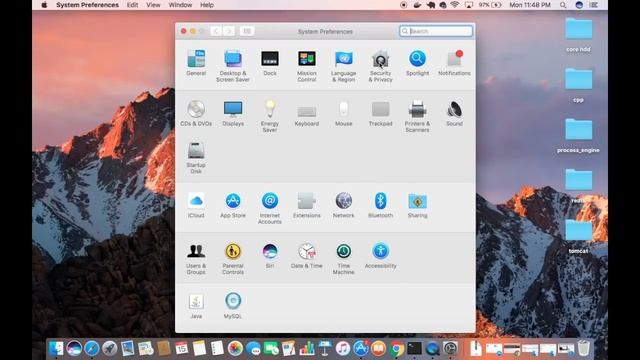The image size is (640, 360).
Task: Click the battery status in menu bar
Action: coord(490,5)
